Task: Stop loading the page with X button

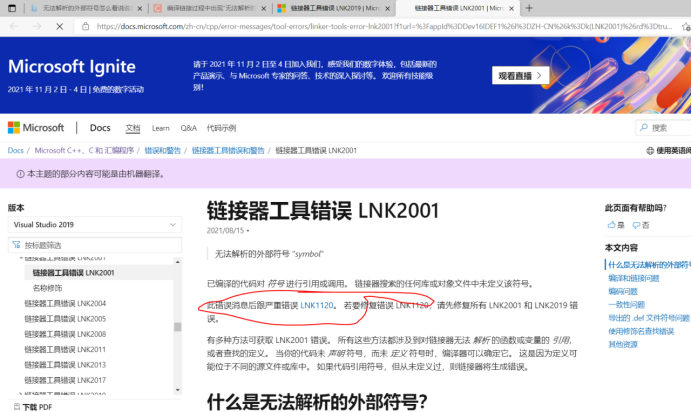Action: click(60, 26)
